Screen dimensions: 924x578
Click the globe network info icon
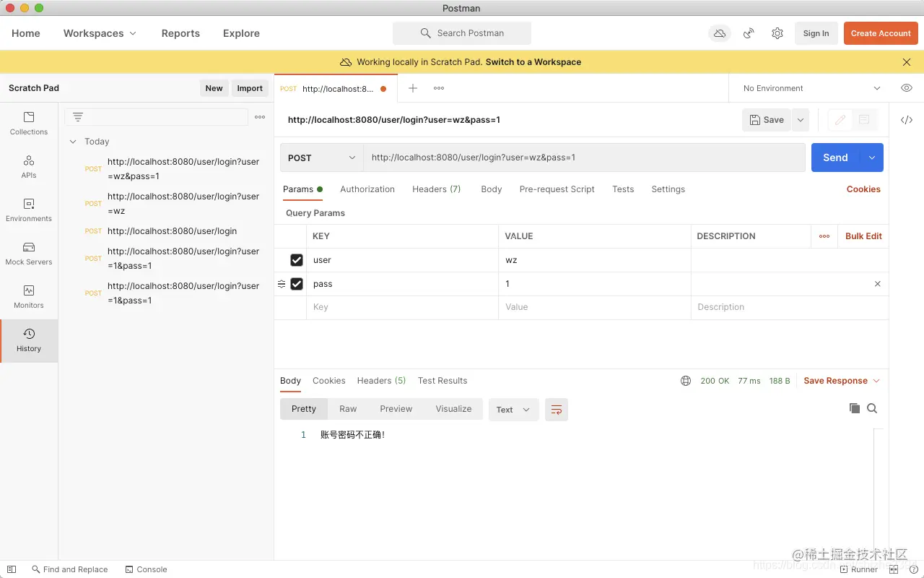coord(686,381)
